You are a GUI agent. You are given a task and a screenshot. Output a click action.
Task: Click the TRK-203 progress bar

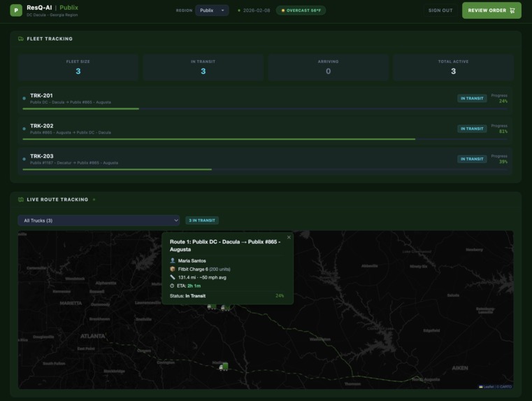[265, 169]
